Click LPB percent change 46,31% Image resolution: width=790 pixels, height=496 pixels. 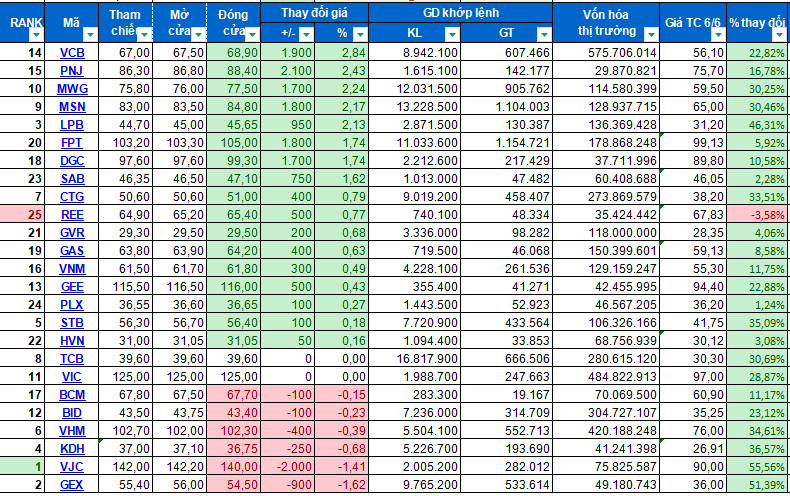point(756,125)
